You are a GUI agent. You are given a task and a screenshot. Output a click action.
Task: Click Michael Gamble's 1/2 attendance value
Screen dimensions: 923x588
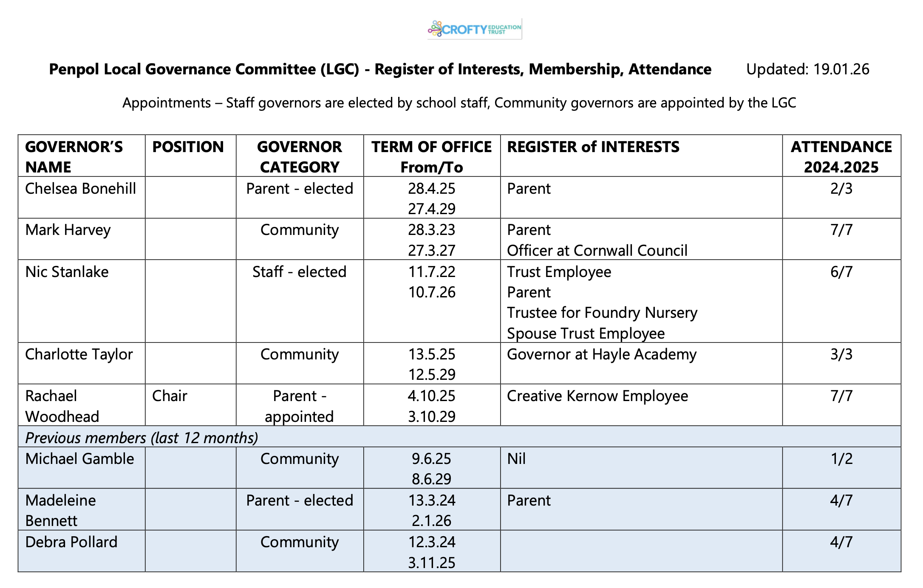click(841, 459)
